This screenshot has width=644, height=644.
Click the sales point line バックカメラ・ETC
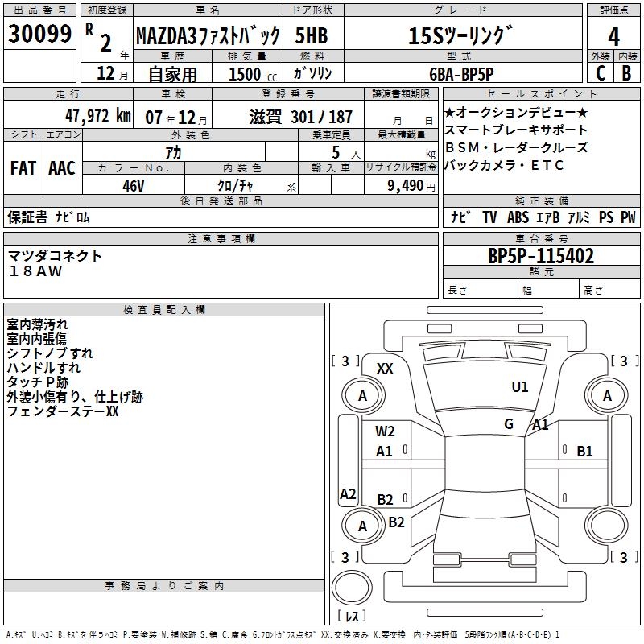click(x=504, y=165)
